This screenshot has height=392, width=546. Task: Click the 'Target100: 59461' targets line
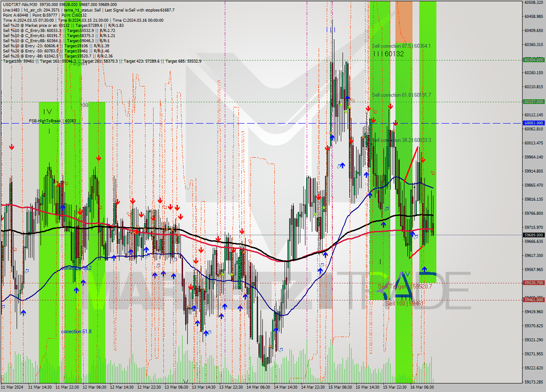102,61
